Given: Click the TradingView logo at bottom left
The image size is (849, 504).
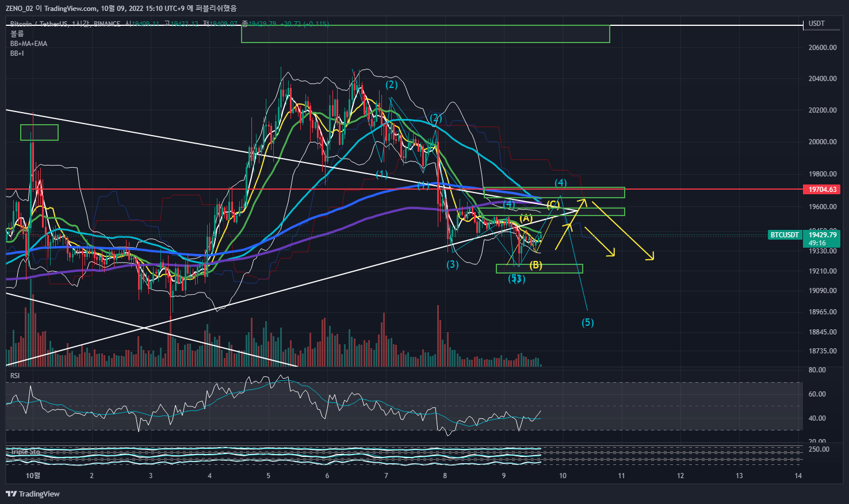Looking at the screenshot, I should point(33,494).
